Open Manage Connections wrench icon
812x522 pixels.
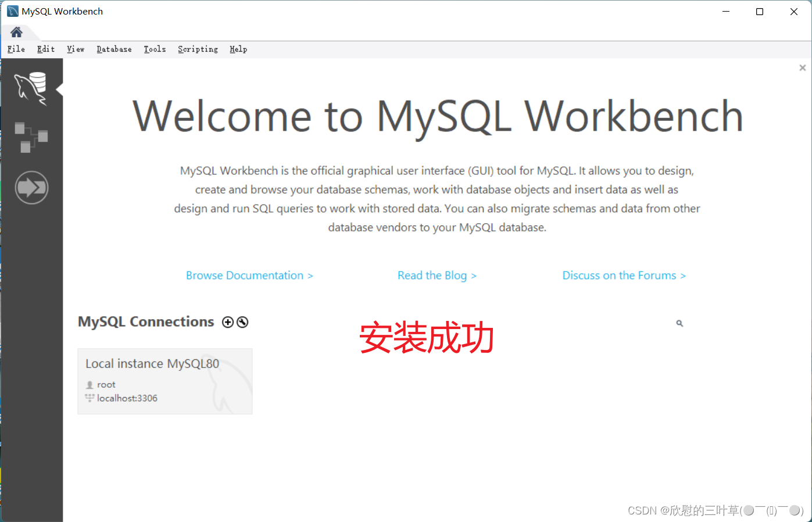click(x=242, y=322)
